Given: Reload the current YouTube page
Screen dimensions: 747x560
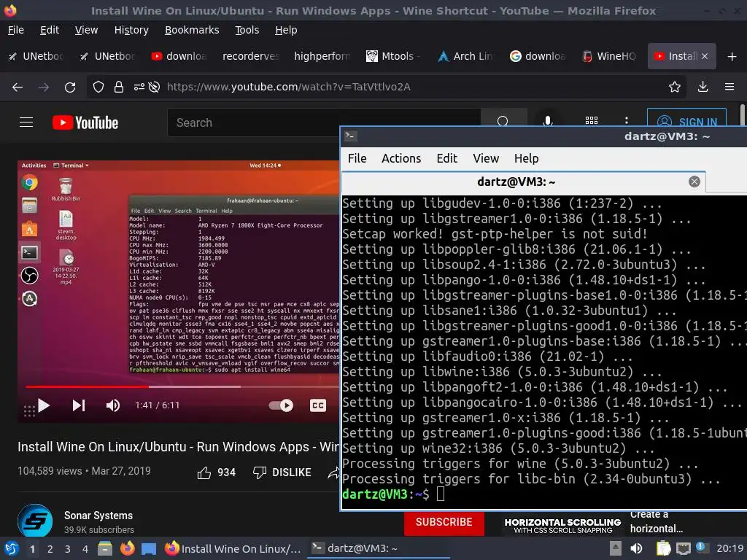Looking at the screenshot, I should coord(70,87).
